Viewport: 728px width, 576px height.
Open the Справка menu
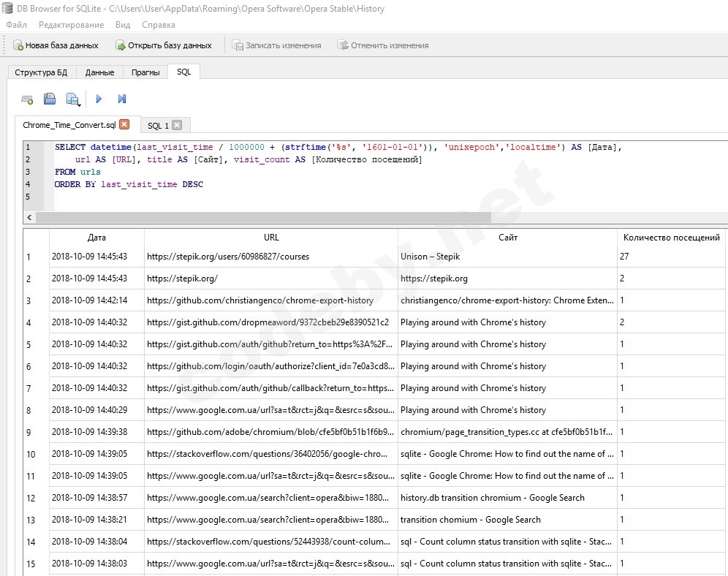click(x=159, y=25)
